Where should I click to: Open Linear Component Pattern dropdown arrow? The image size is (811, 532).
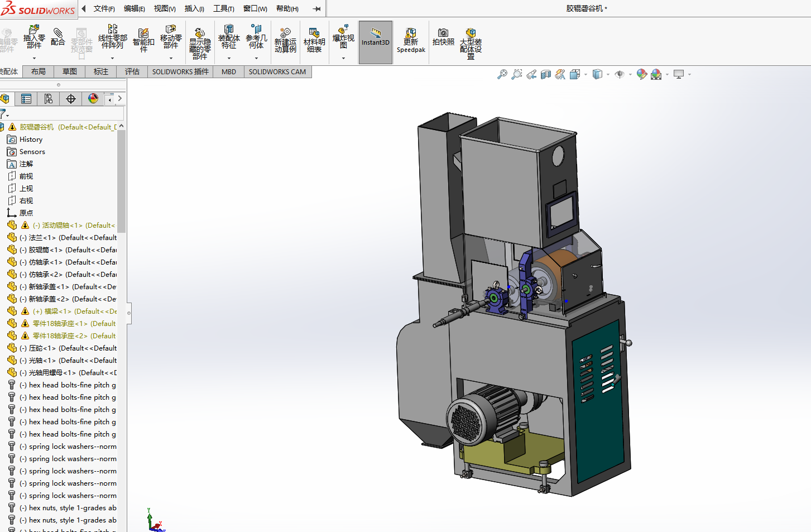pos(113,58)
